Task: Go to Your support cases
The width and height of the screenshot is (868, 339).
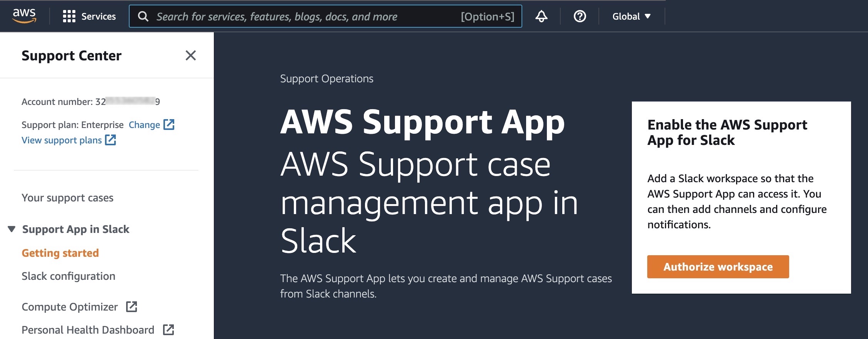Action: pyautogui.click(x=67, y=198)
